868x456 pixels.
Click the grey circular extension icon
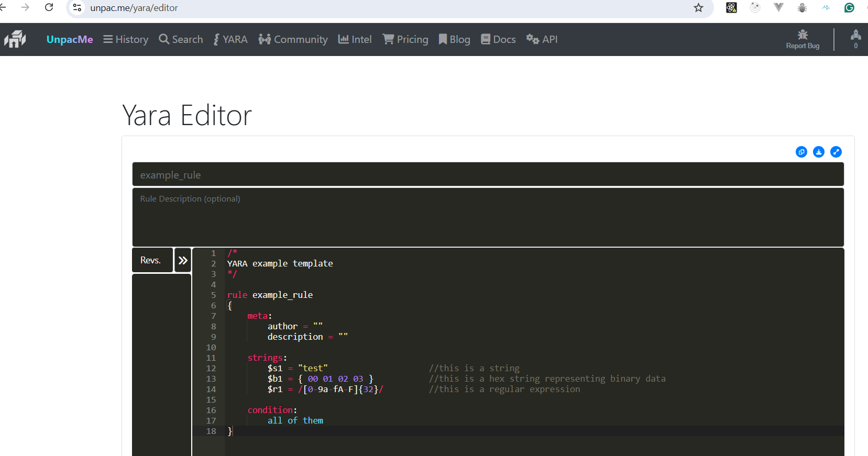(x=755, y=7)
